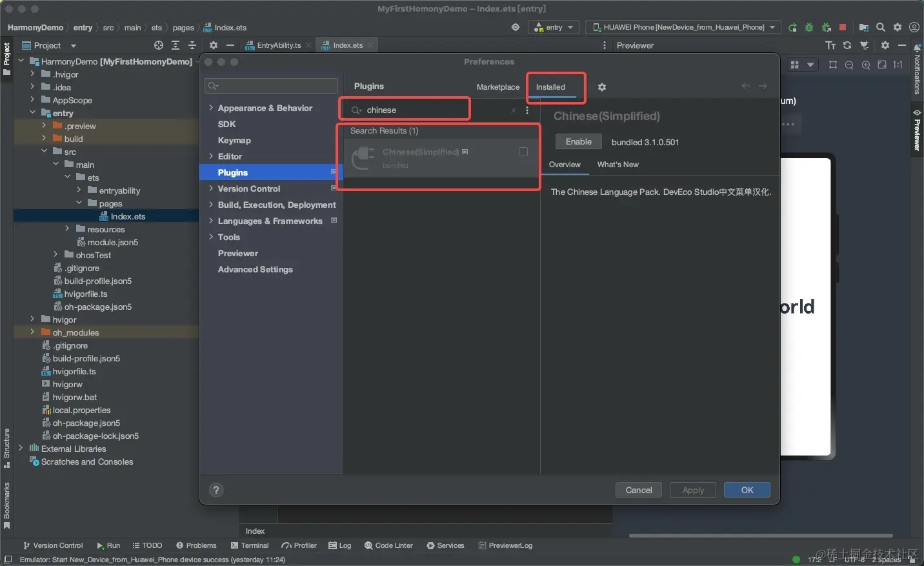Switch to the Marketplace tab

tap(497, 87)
